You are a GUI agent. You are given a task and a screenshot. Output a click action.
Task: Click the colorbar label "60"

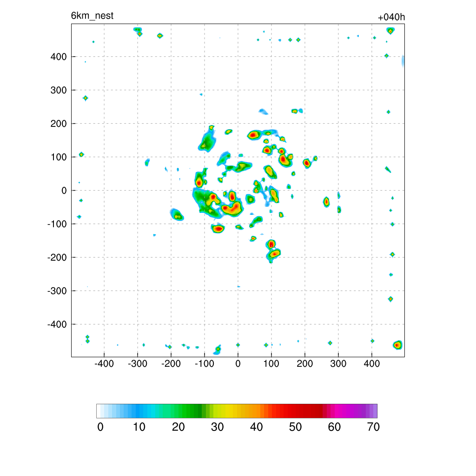(x=334, y=427)
